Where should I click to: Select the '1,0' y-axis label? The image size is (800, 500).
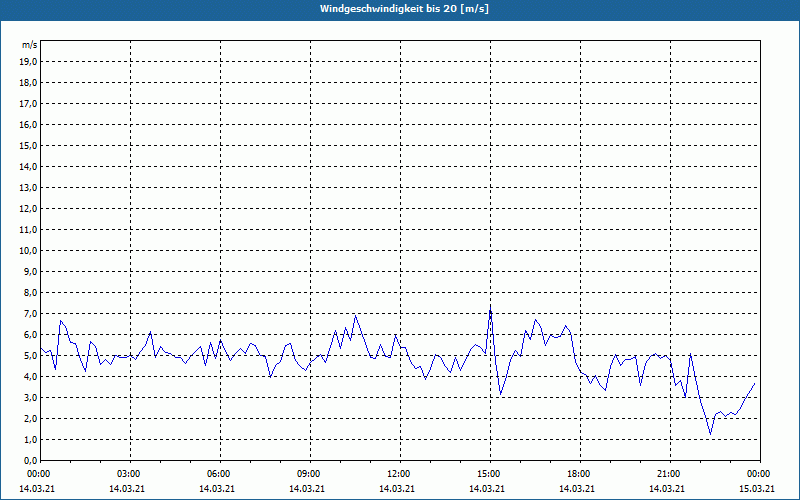click(x=31, y=440)
